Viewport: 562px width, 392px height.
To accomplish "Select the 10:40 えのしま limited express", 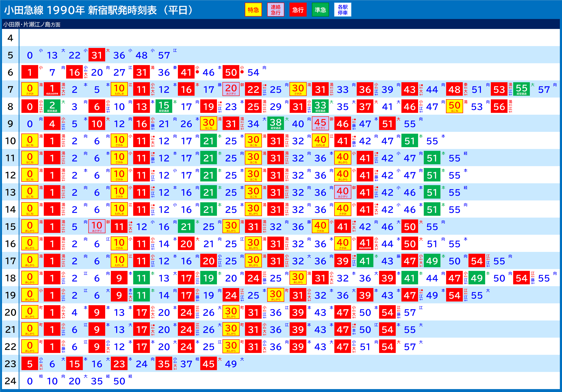I will (x=320, y=141).
